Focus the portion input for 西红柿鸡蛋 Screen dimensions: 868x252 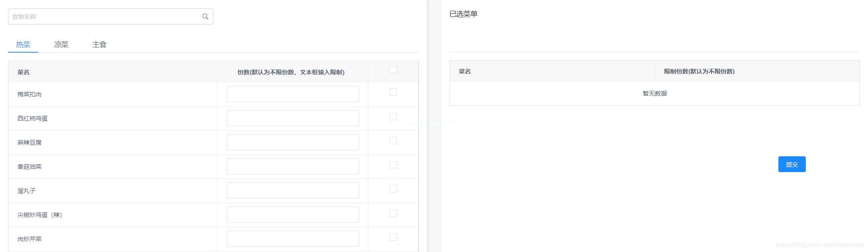click(x=293, y=118)
